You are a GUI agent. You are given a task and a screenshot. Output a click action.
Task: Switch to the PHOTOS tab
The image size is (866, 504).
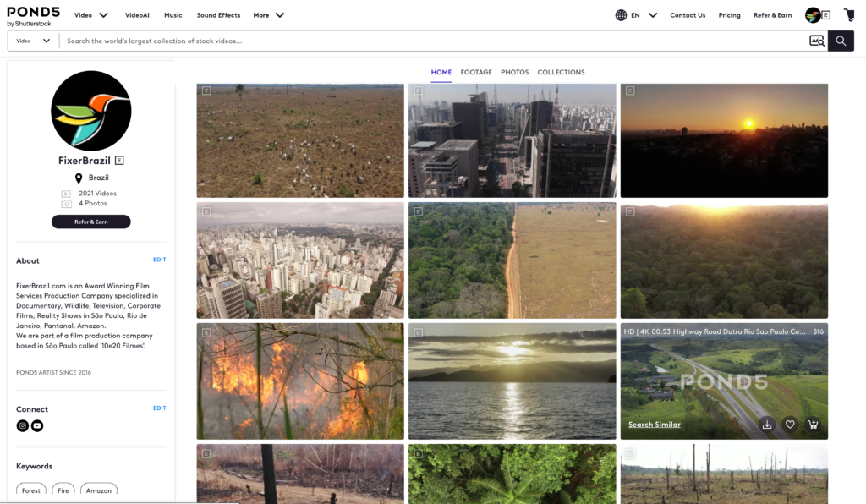point(515,73)
